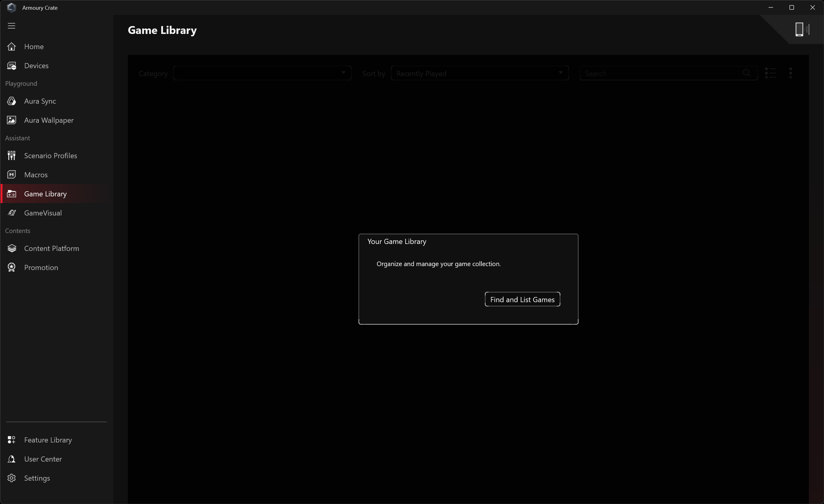Toggle list view layout icon
The width and height of the screenshot is (824, 504).
pyautogui.click(x=770, y=73)
